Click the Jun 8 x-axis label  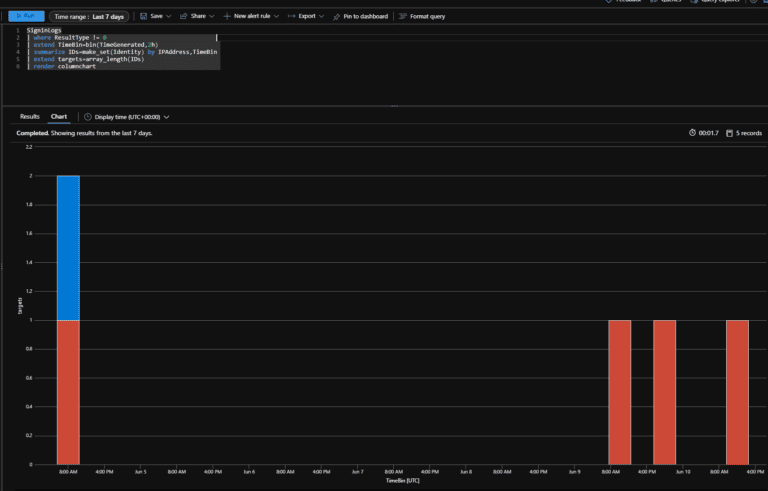466,472
